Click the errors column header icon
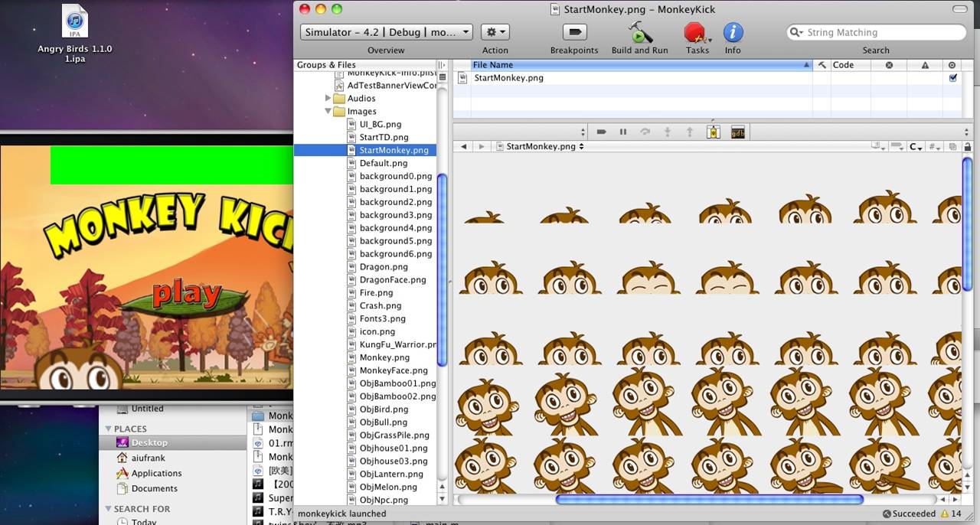Viewport: 980px width, 525px height. pos(889,65)
